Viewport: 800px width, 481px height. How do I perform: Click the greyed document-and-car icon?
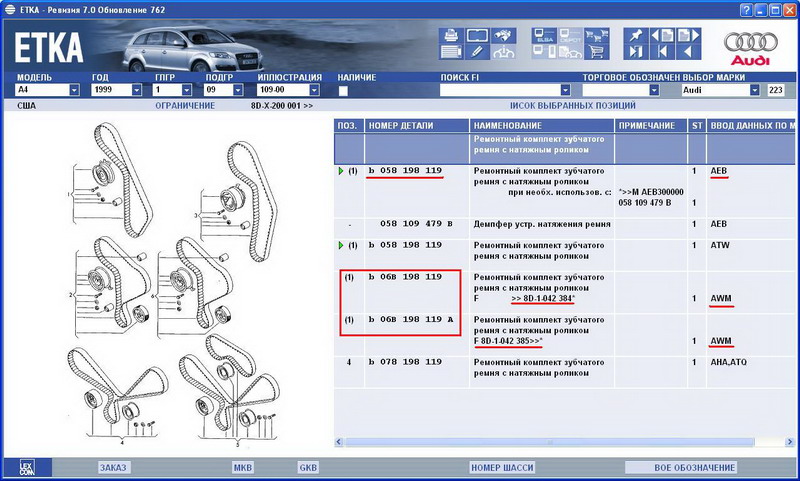(570, 52)
